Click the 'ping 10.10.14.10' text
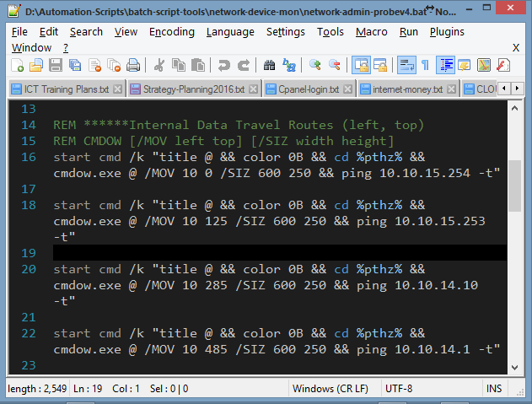Image resolution: width=532 pixels, height=404 pixels. [417, 285]
